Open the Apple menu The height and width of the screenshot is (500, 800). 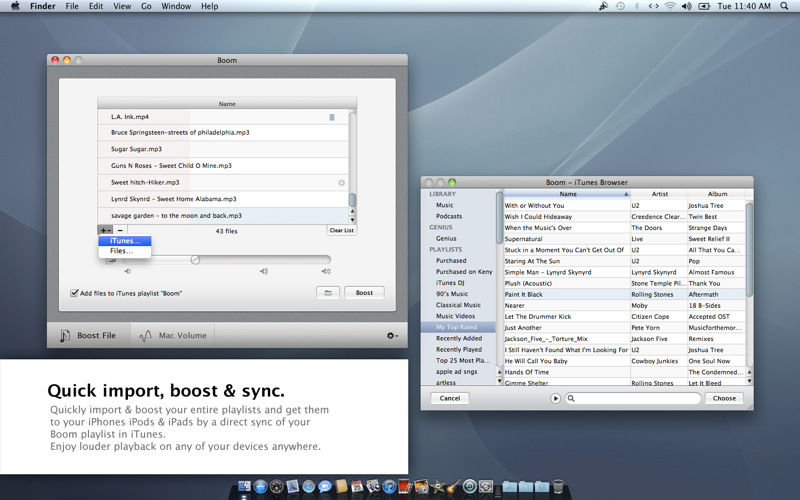[x=15, y=6]
